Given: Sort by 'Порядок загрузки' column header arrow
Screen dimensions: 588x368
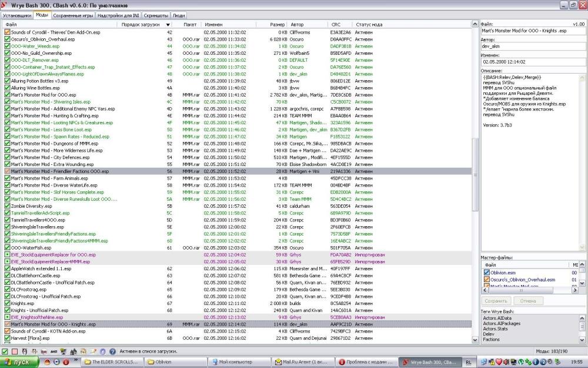Looking at the screenshot, I should pos(168,25).
